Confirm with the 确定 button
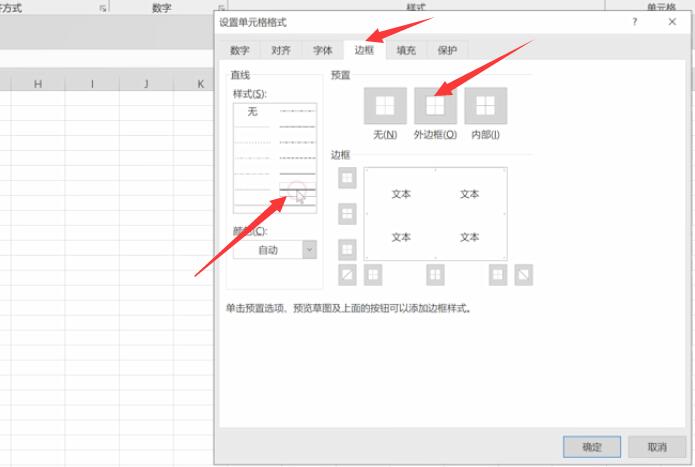695x467 pixels. click(x=592, y=447)
